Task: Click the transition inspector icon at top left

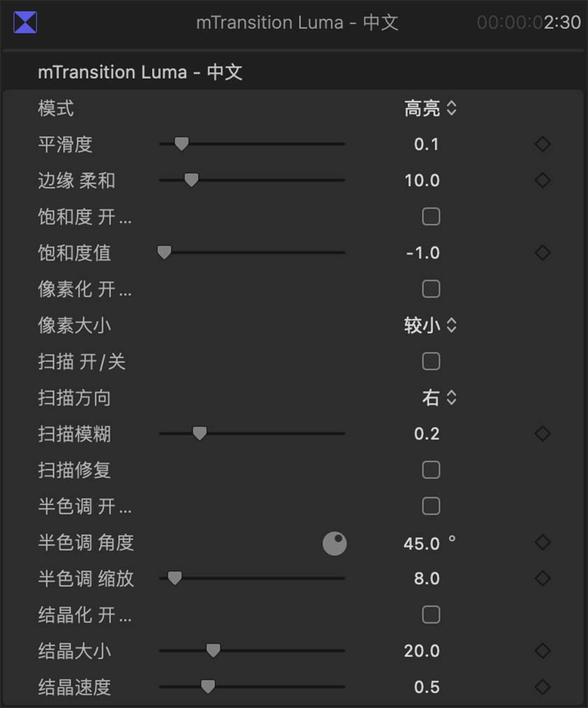Action: tap(25, 22)
